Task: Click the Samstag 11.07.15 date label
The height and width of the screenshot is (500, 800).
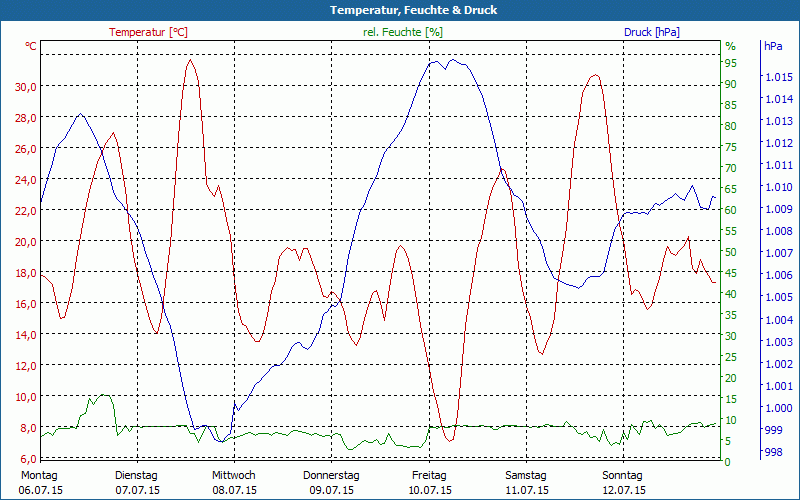Action: 526,482
